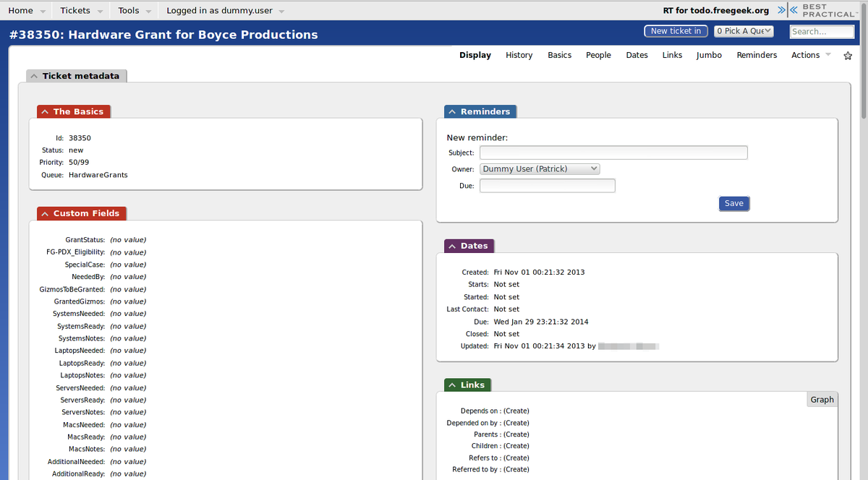Switch to the History tab
Screen dimensions: 868x480
click(x=519, y=55)
